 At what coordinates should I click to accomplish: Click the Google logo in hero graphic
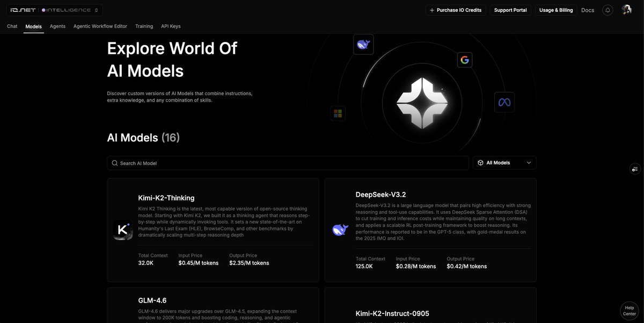tap(465, 60)
